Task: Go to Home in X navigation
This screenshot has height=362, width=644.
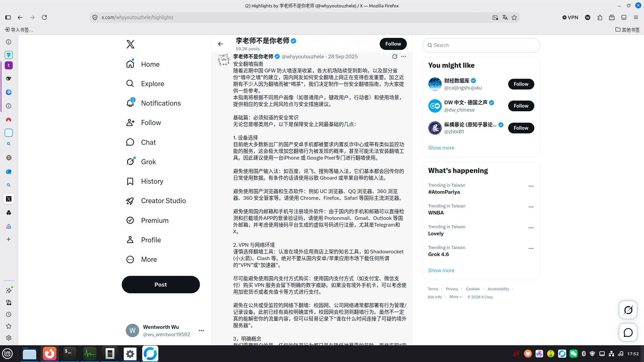Action: click(x=143, y=64)
